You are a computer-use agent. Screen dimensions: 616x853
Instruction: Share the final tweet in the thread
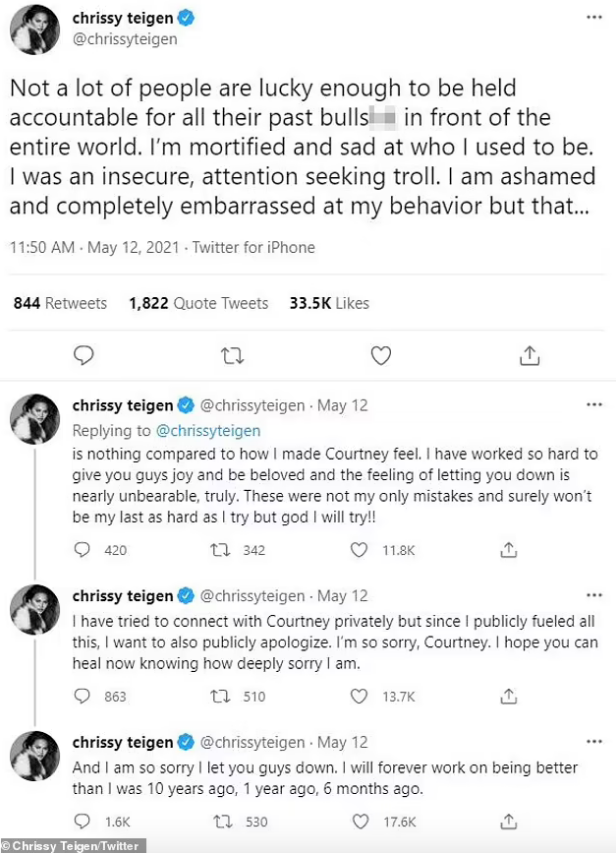pos(508,821)
